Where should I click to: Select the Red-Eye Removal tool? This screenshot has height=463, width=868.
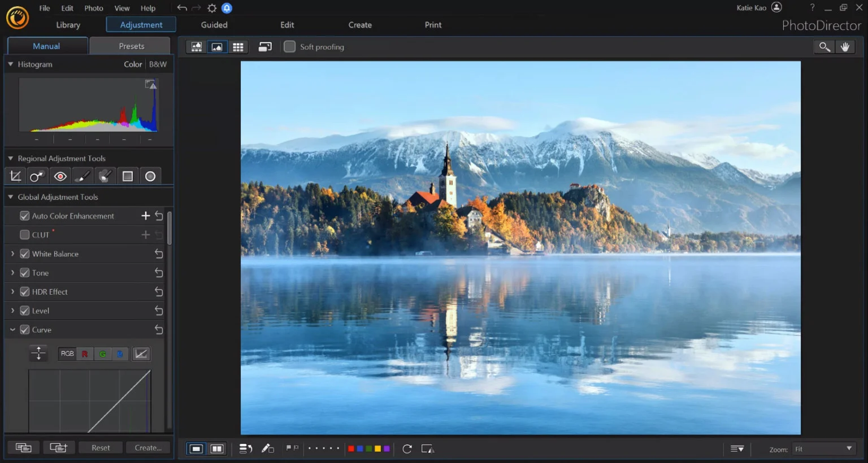coord(60,177)
